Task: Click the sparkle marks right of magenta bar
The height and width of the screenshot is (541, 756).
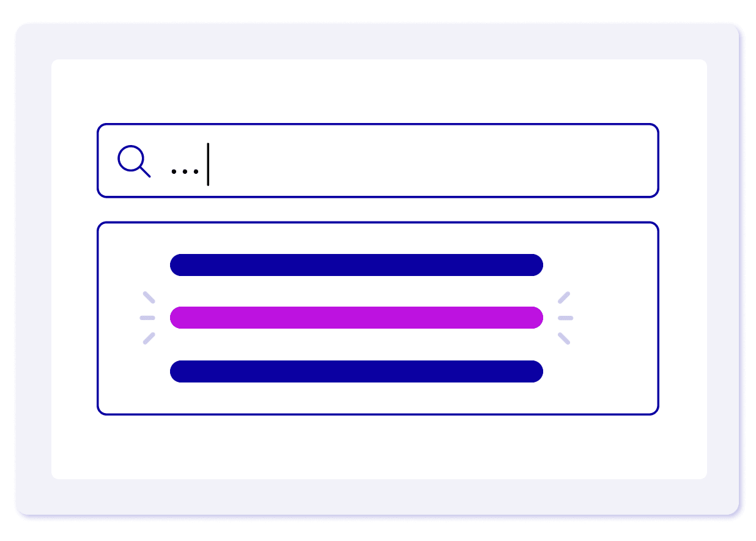Action: tap(565, 318)
